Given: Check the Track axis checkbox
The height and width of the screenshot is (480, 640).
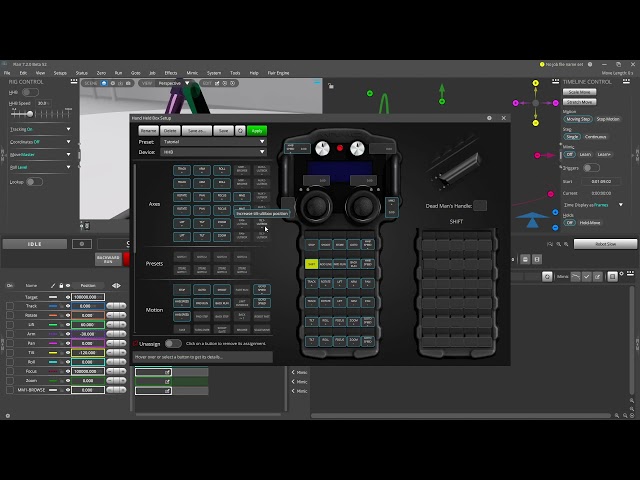Looking at the screenshot, I should [10, 306].
